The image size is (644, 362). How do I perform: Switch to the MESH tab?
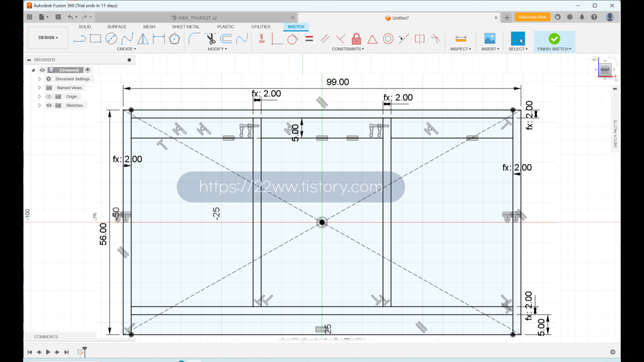pyautogui.click(x=149, y=27)
